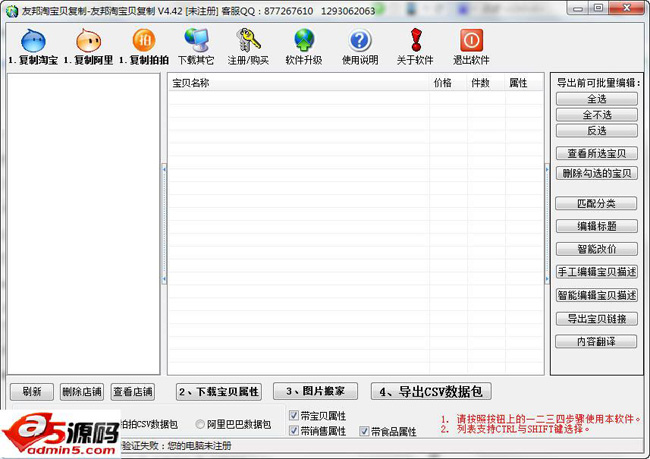Click the 反选 button
This screenshot has height=459, width=650.
(x=597, y=131)
